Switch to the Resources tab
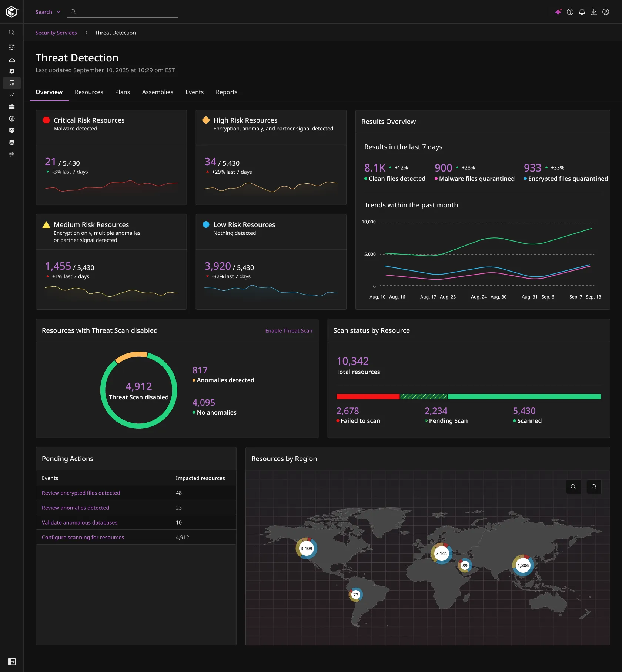This screenshot has height=672, width=622. coord(89,92)
